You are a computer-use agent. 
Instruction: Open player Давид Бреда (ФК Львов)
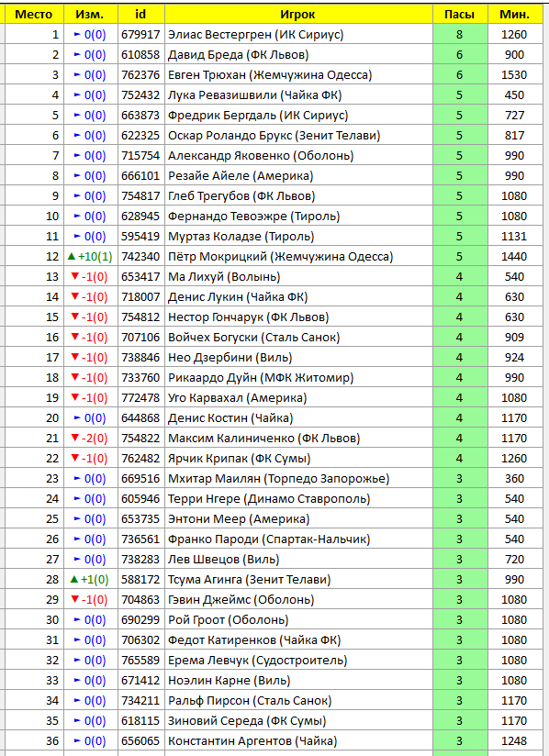tap(239, 55)
